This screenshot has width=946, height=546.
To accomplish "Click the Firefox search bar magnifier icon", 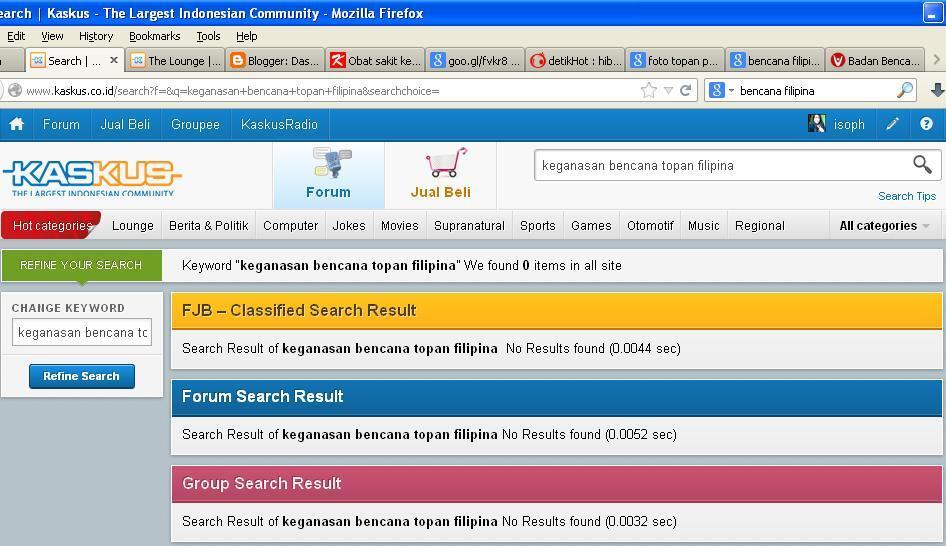I will (904, 90).
